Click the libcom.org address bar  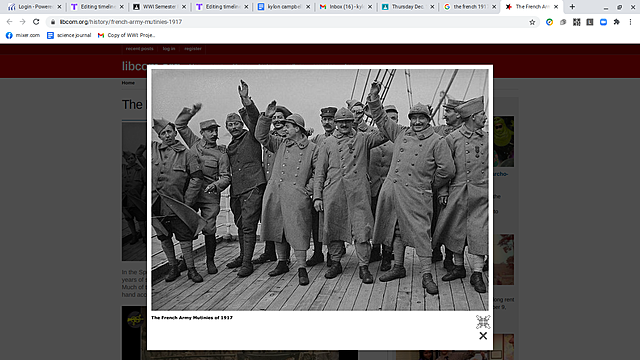pos(286,22)
